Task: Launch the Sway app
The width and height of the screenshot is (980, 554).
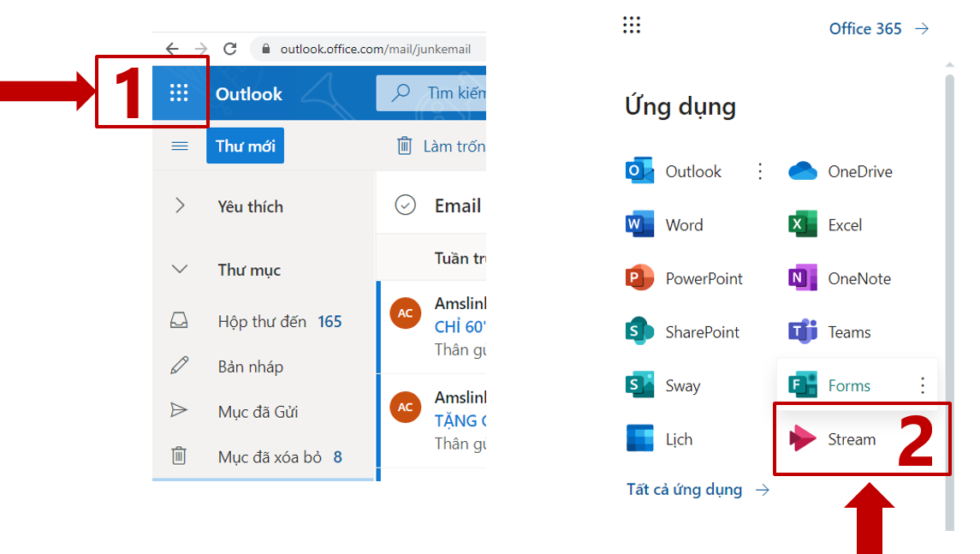Action: (x=681, y=385)
